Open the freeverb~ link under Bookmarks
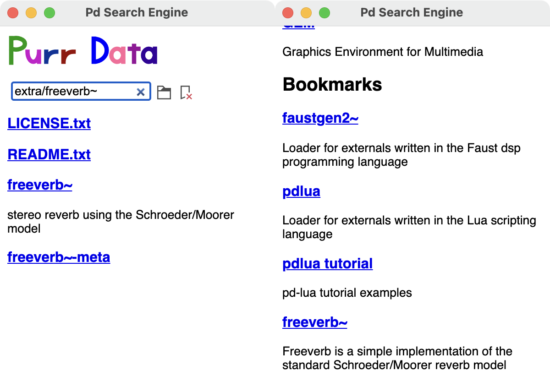Image resolution: width=550 pixels, height=392 pixels. [x=315, y=322]
